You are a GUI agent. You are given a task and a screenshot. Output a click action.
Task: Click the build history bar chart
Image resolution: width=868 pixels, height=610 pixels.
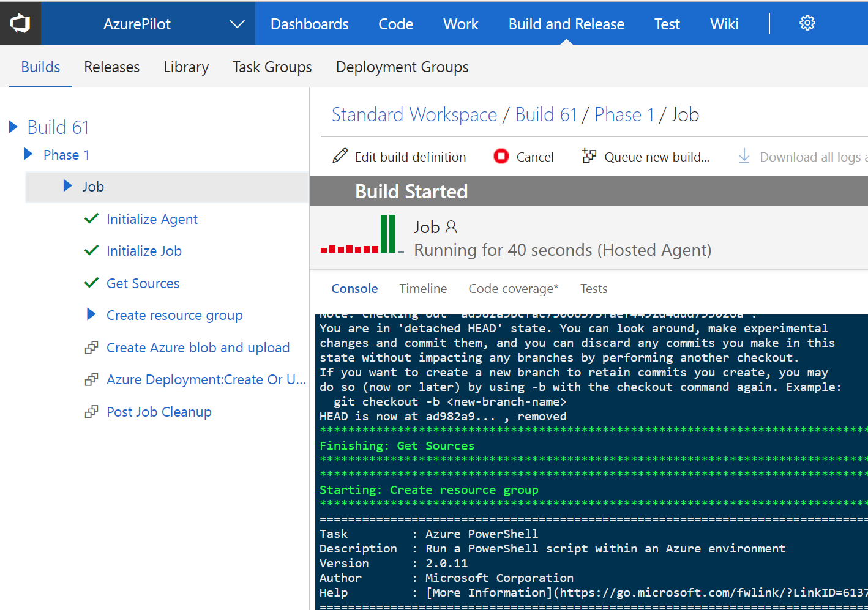(362, 234)
